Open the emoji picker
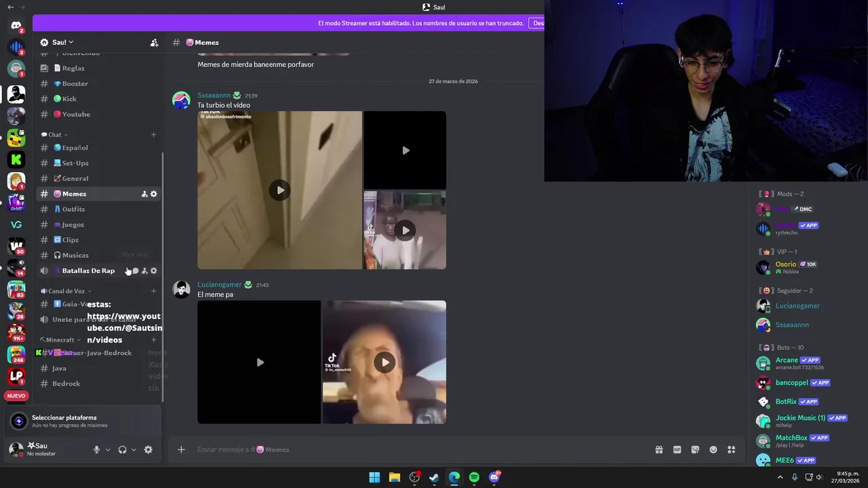This screenshot has height=488, width=868. click(713, 449)
